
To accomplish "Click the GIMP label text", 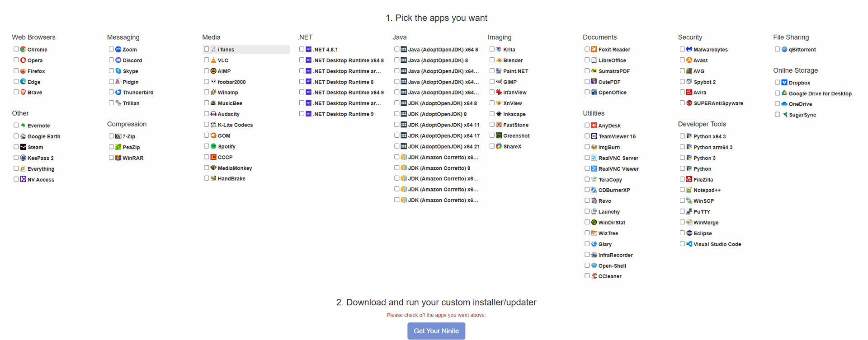I will point(510,82).
